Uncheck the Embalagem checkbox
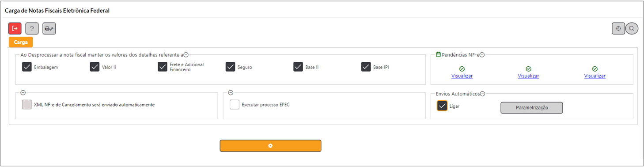The width and height of the screenshot is (644, 167). coord(27,67)
